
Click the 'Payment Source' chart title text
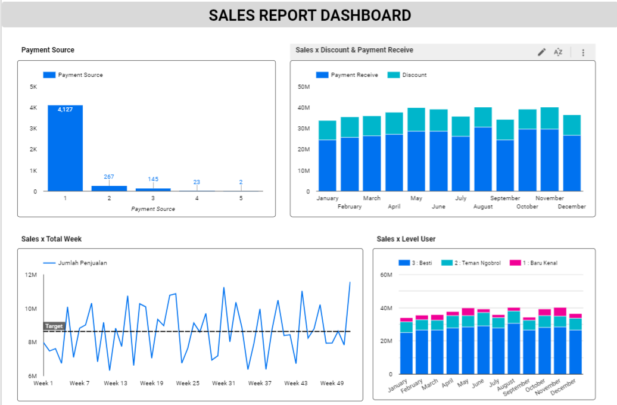click(x=48, y=50)
